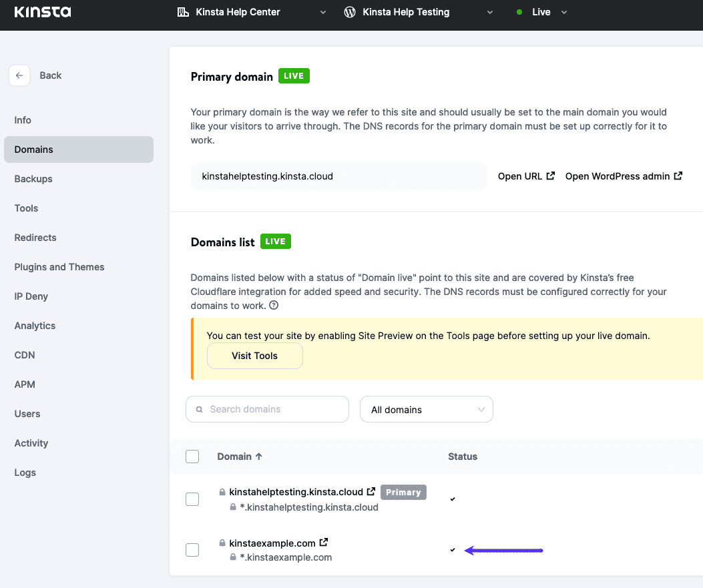Sort domains by clicking the Domain column header

click(x=240, y=456)
